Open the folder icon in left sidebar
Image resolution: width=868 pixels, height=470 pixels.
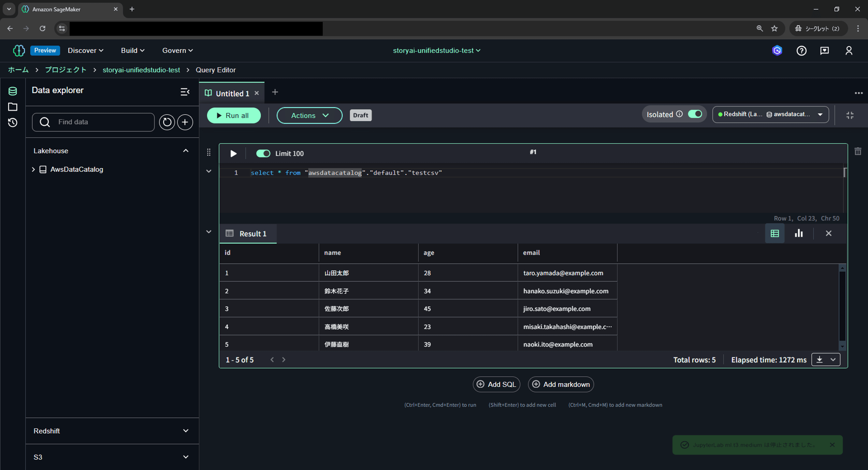(12, 107)
